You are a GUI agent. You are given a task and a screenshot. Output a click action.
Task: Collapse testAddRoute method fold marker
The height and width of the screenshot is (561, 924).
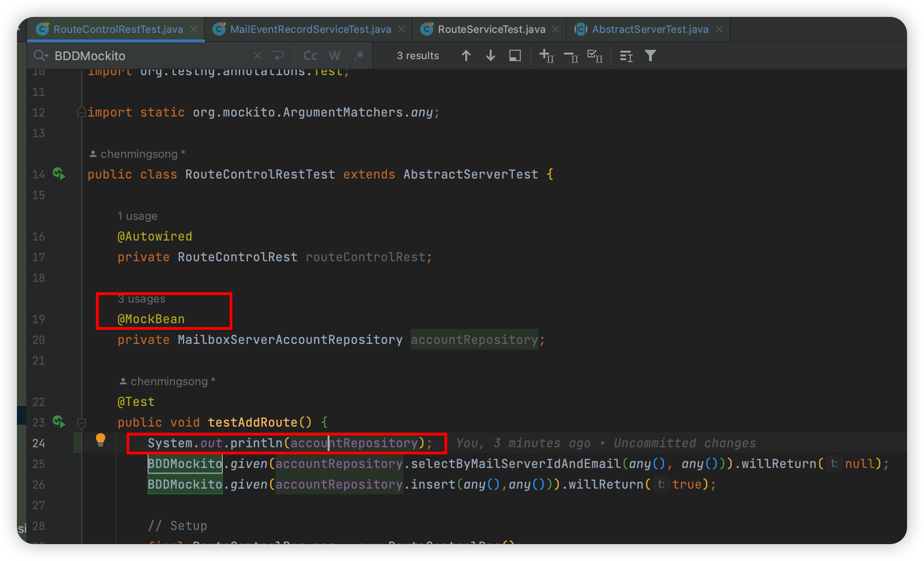pos(81,423)
